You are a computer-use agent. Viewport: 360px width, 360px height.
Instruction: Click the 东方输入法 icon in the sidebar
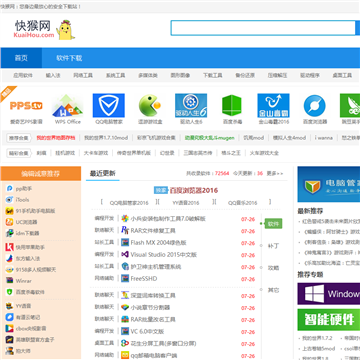click(10, 258)
